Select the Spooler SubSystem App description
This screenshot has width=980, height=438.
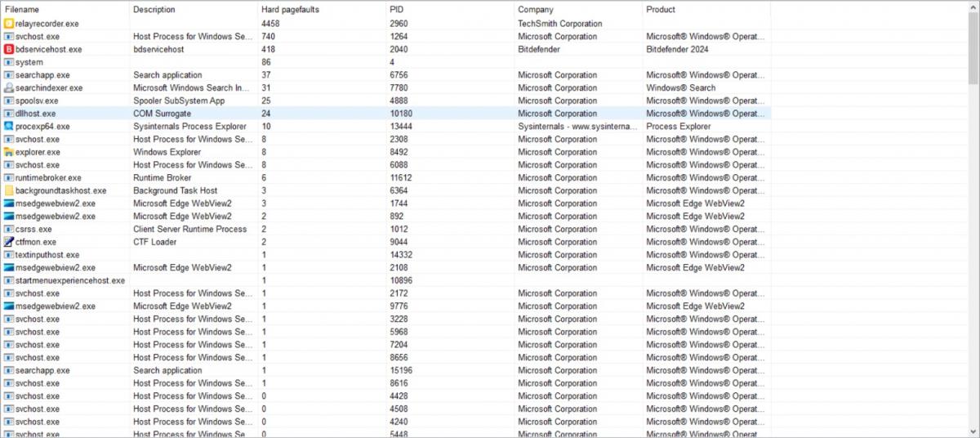[x=179, y=101]
